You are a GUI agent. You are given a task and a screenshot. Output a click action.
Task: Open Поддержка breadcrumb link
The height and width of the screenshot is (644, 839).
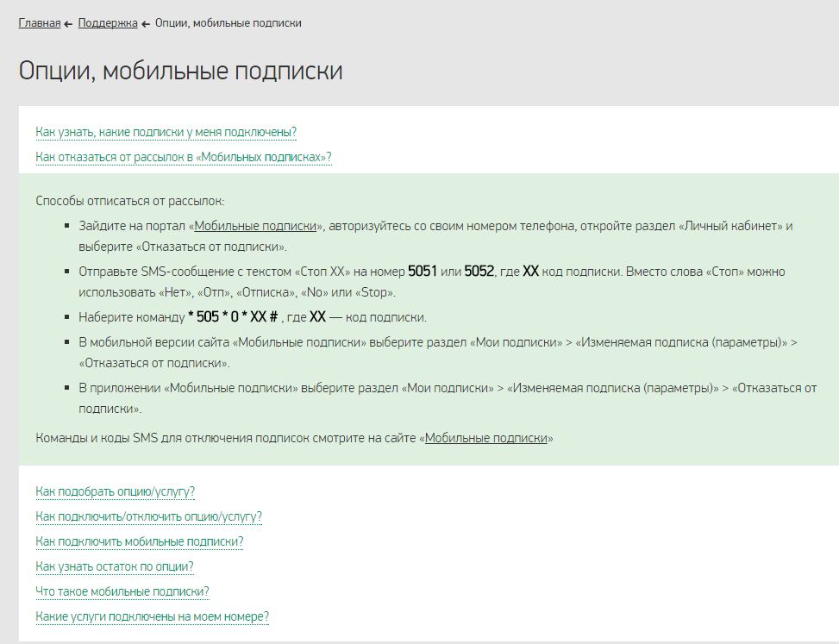pyautogui.click(x=108, y=23)
